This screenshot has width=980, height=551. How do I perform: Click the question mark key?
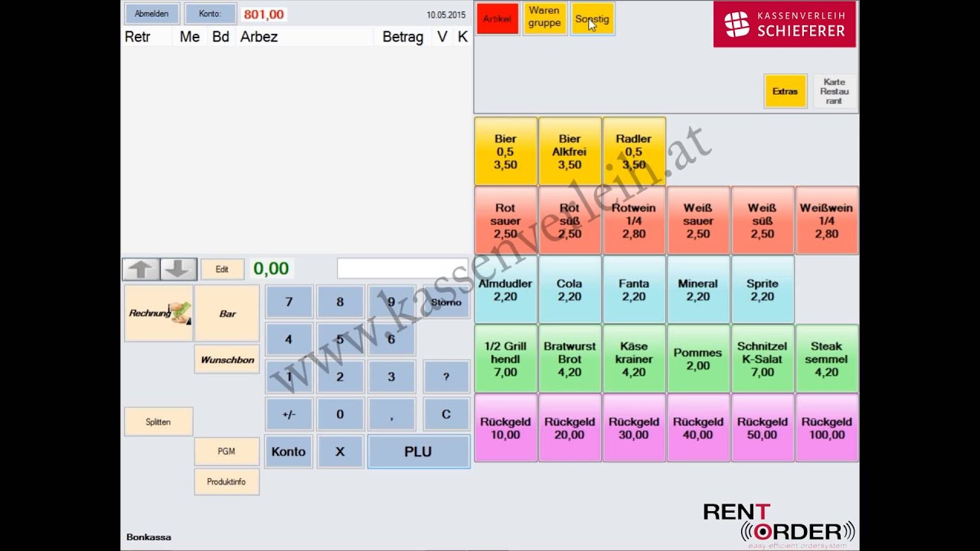pos(446,377)
